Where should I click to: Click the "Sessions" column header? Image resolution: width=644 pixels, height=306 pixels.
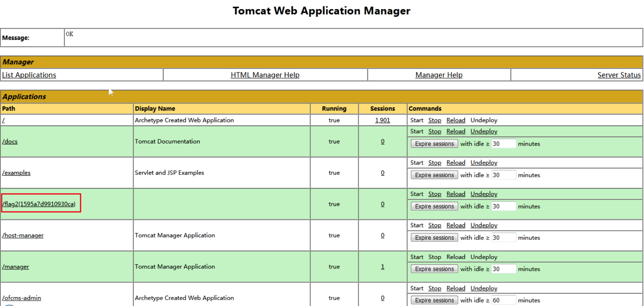(x=383, y=108)
